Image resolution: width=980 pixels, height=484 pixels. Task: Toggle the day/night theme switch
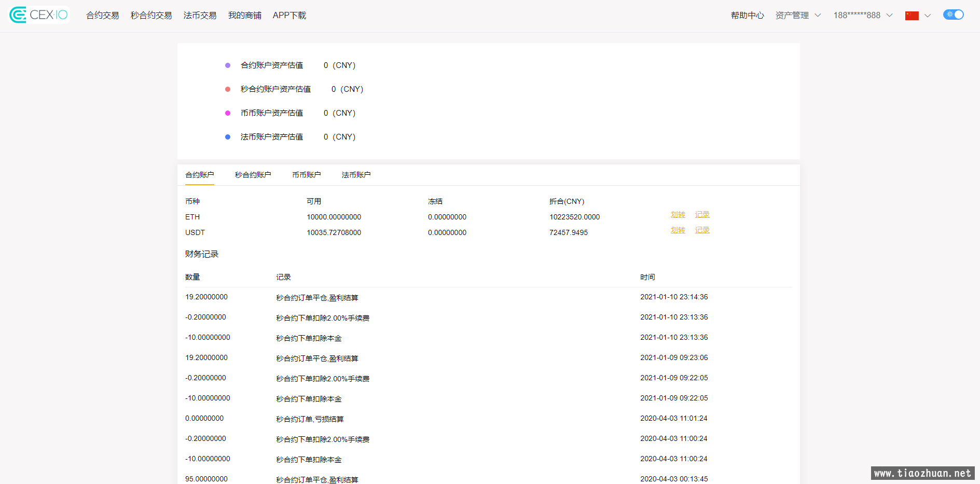point(954,15)
